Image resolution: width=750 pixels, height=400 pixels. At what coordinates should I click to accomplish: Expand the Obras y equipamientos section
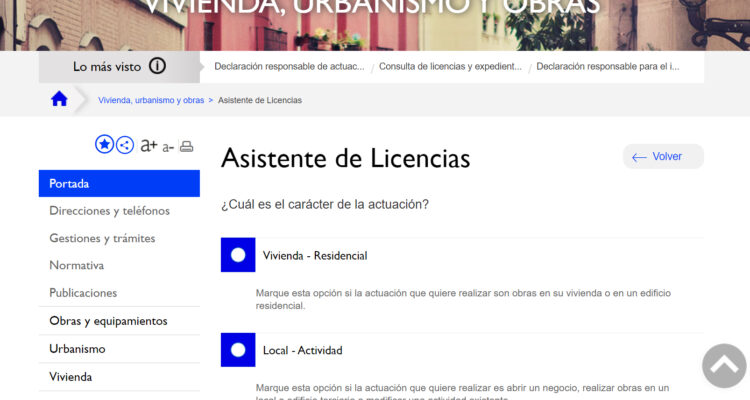pyautogui.click(x=108, y=321)
